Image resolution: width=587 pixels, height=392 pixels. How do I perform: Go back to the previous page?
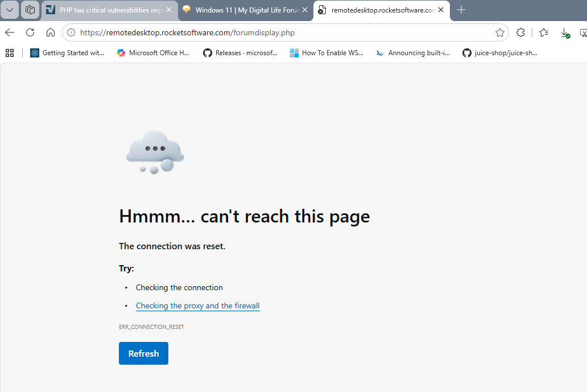10,32
